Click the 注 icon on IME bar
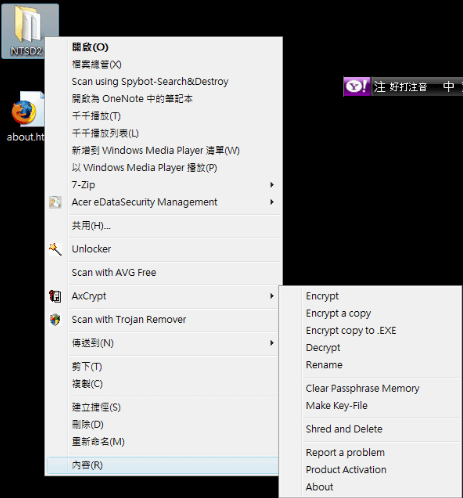This screenshot has width=463, height=498. [x=379, y=87]
